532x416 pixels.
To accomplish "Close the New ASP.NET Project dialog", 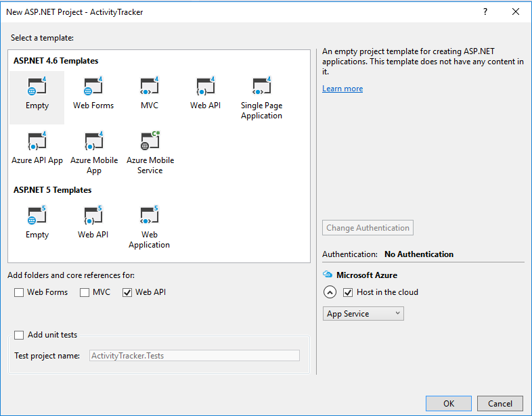I will 515,12.
